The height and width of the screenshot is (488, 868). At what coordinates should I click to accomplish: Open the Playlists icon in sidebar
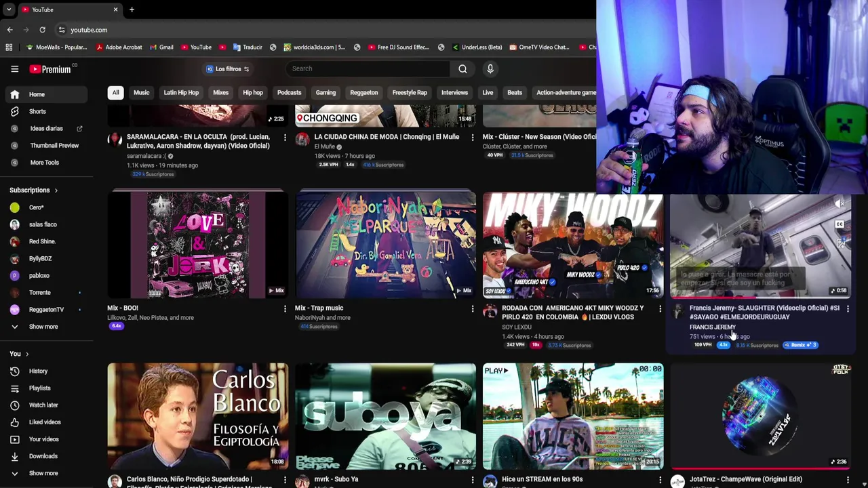pyautogui.click(x=14, y=388)
